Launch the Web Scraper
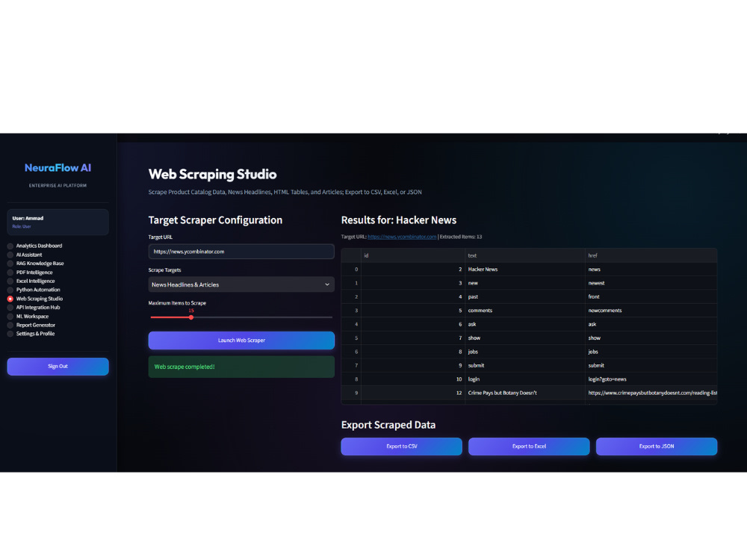Viewport: 747px width, 560px height. pos(241,340)
